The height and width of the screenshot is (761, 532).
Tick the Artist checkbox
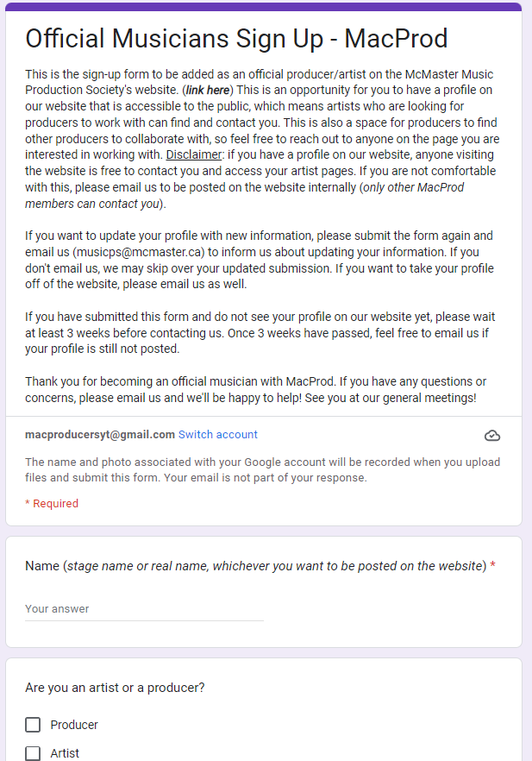pyautogui.click(x=33, y=753)
